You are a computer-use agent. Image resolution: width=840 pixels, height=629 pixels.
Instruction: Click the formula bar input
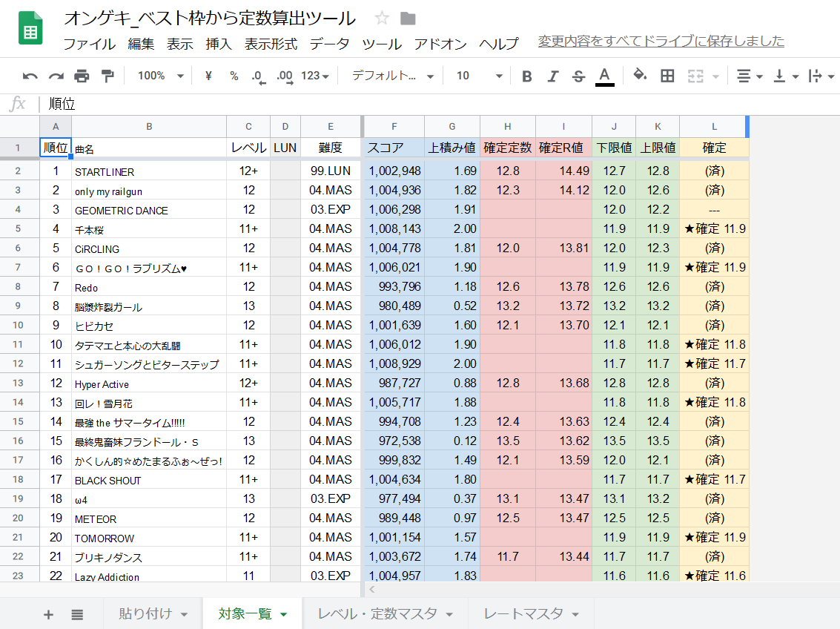[x=440, y=103]
